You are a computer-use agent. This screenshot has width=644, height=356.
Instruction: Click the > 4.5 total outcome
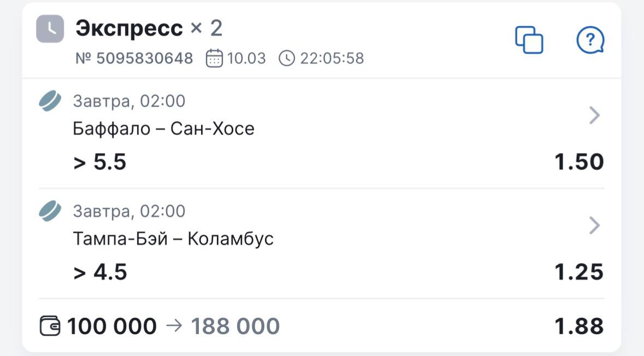pos(100,272)
